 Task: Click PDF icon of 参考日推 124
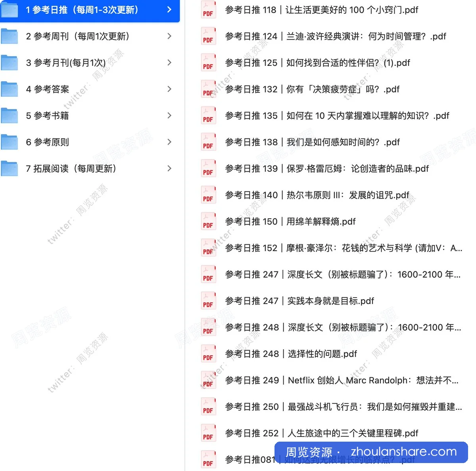pyautogui.click(x=209, y=36)
